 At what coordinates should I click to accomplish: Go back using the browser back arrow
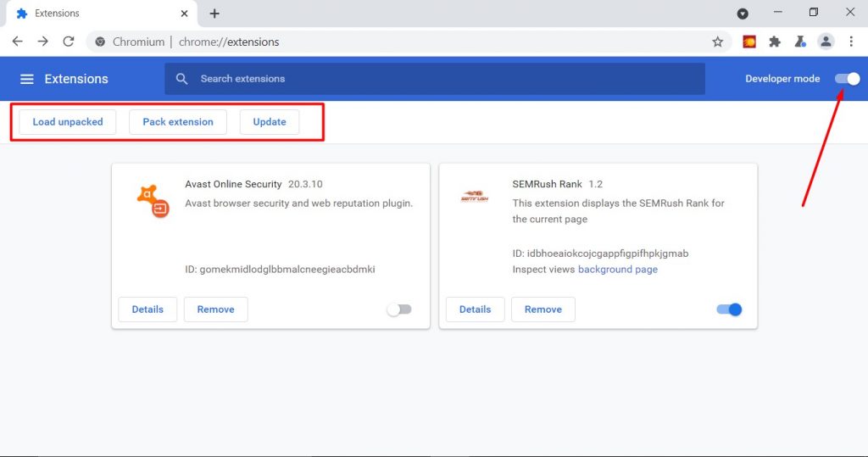17,42
